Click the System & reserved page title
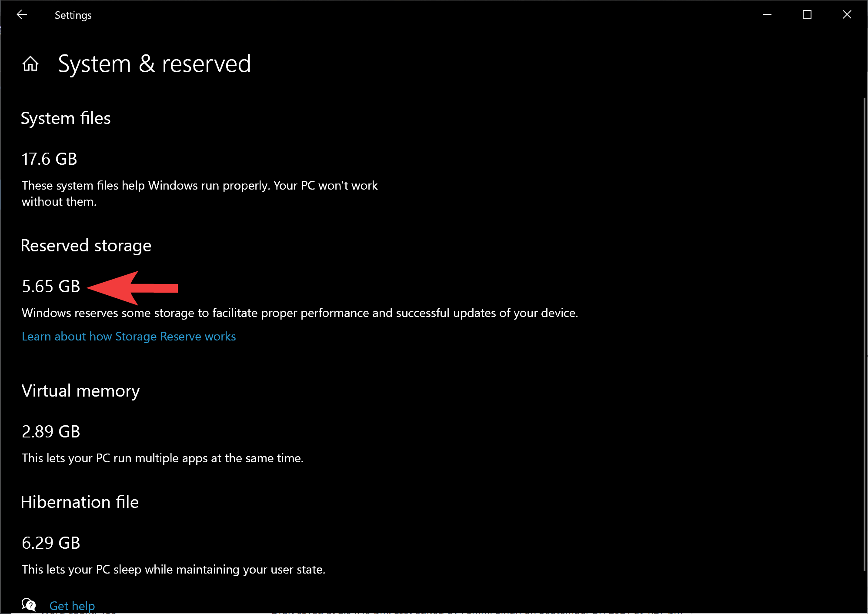The height and width of the screenshot is (614, 868). pyautogui.click(x=154, y=64)
